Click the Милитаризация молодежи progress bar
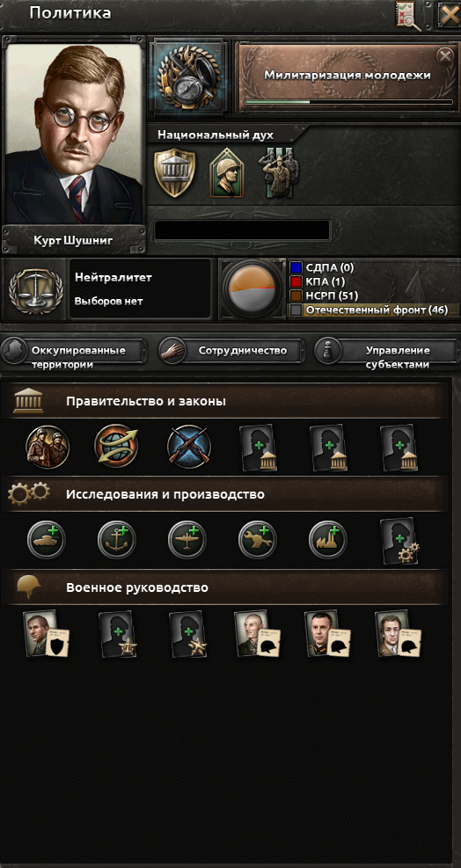 tap(348, 102)
